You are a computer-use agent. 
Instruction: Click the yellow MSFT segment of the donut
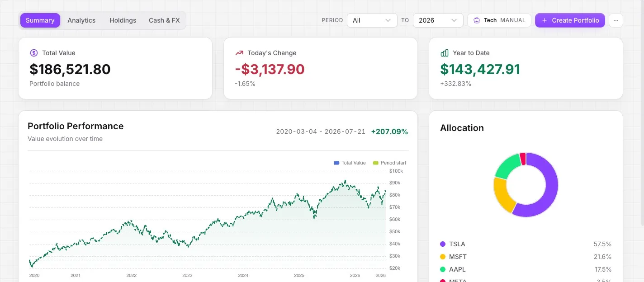(x=501, y=195)
